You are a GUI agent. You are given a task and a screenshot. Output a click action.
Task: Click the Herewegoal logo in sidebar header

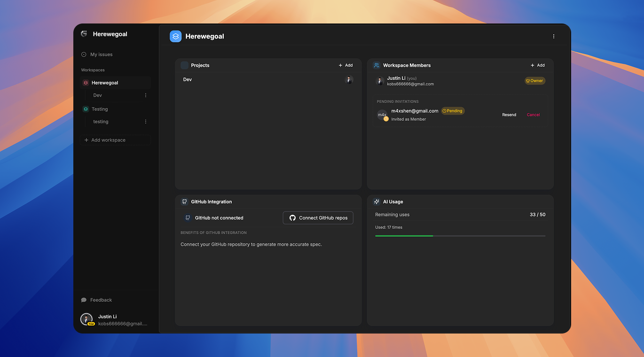(84, 34)
